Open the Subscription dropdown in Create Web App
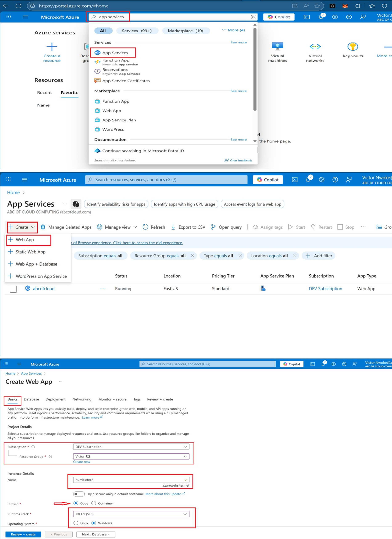The height and width of the screenshot is (539, 392). (131, 447)
